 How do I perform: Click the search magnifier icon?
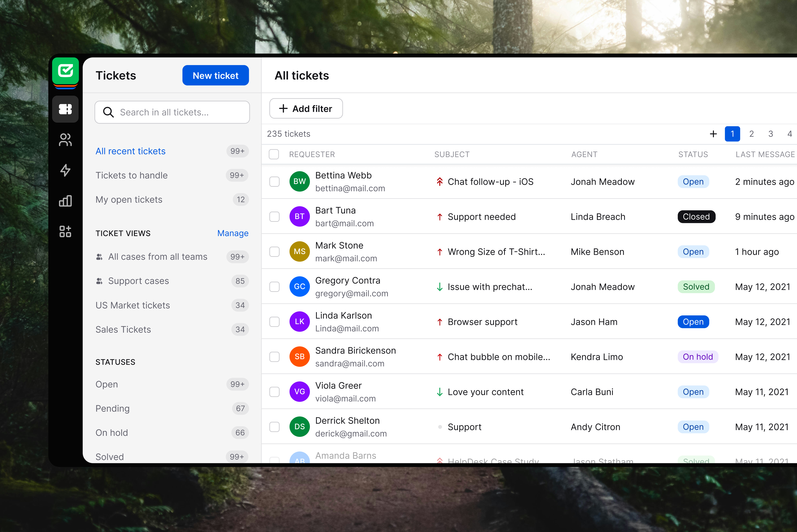[x=108, y=112]
